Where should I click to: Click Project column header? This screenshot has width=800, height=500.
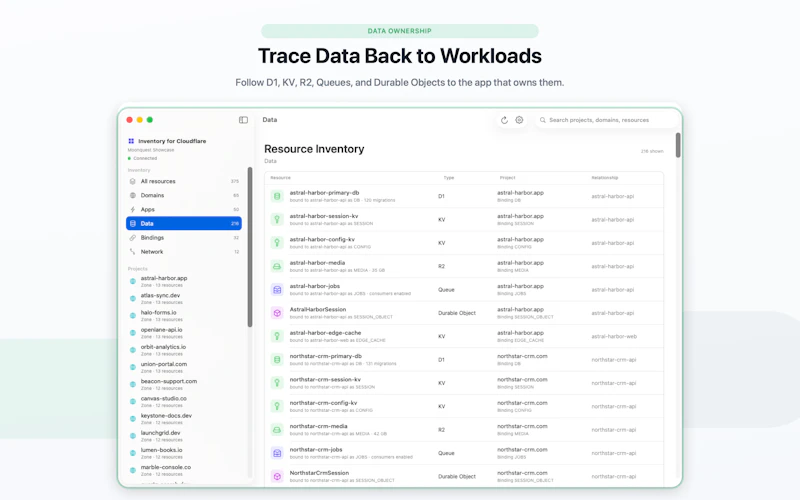tap(507, 178)
